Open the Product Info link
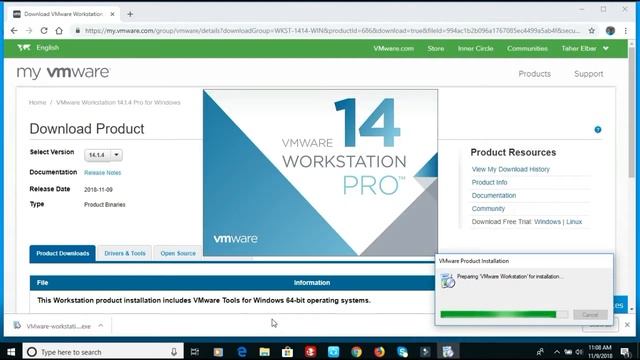 pos(489,182)
